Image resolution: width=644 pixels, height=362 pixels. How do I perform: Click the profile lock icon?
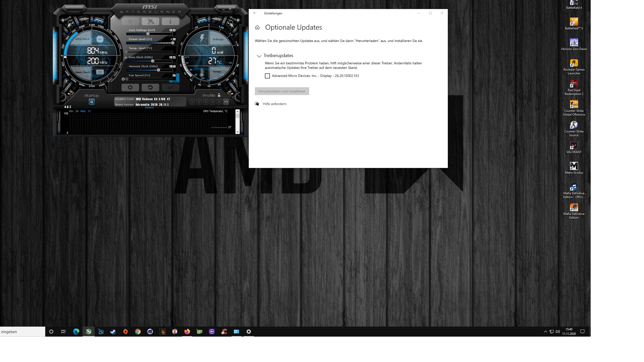[219, 95]
